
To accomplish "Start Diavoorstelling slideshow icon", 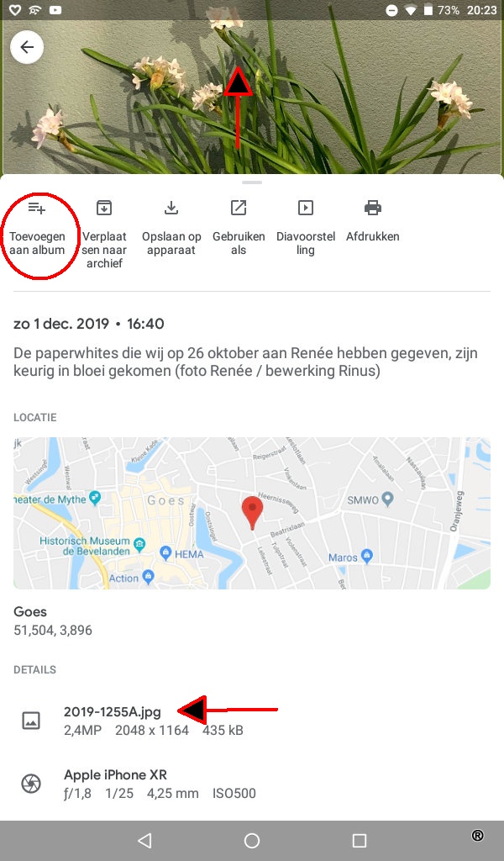I will 306,208.
